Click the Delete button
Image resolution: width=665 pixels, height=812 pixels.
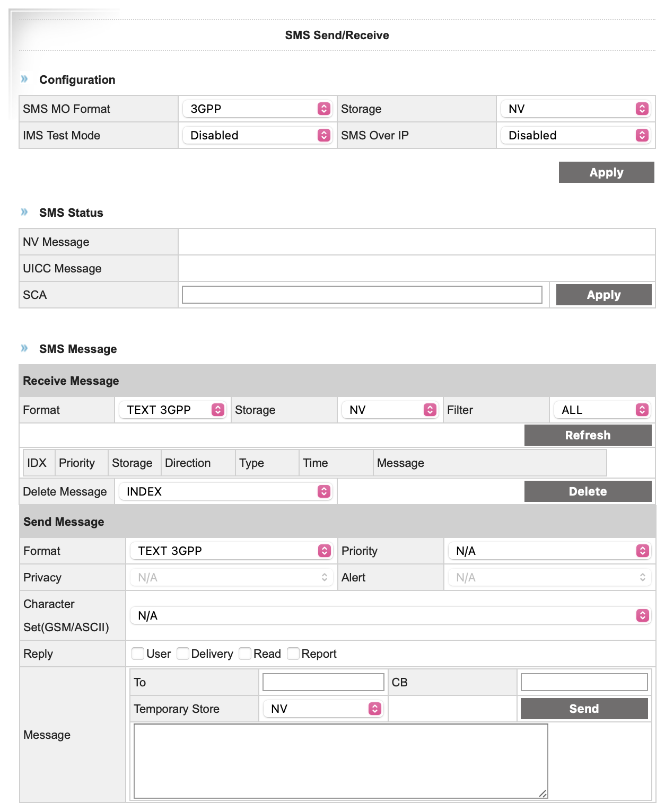pos(588,491)
